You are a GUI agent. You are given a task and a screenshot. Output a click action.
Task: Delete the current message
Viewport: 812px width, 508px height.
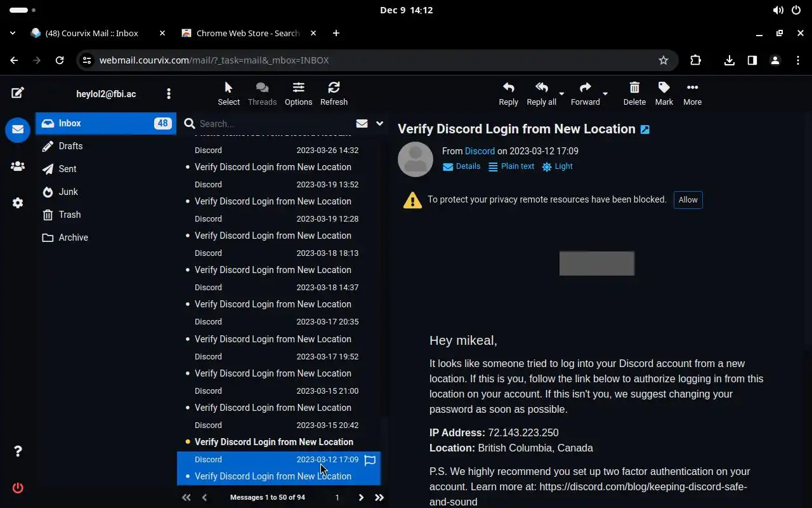(634, 93)
